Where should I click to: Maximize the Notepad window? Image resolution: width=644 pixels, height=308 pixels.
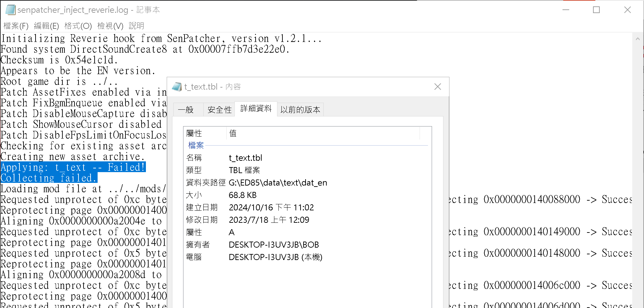point(596,10)
